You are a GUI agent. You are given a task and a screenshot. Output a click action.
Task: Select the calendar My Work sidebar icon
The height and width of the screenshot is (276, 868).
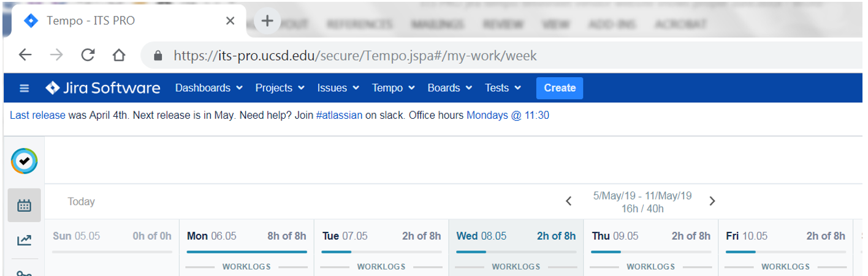[25, 205]
